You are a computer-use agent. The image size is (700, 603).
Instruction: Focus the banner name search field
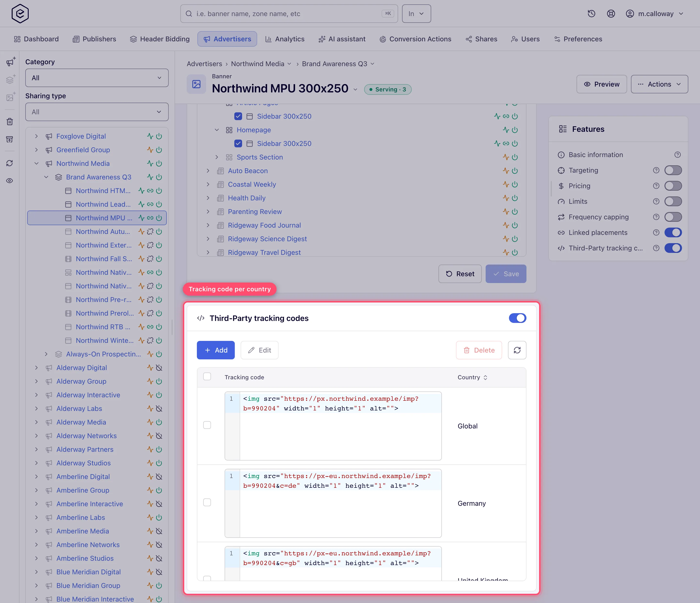pos(289,14)
